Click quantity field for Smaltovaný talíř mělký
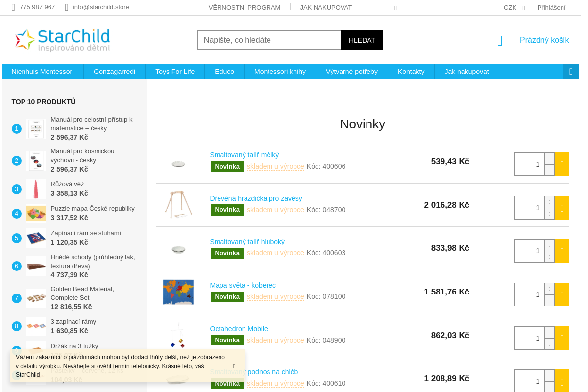The image size is (588, 392). point(530,164)
